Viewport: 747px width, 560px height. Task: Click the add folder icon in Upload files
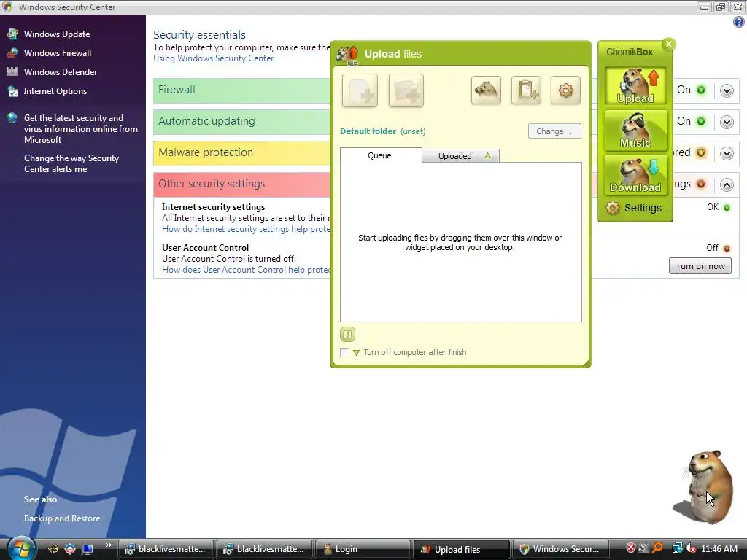pos(406,90)
